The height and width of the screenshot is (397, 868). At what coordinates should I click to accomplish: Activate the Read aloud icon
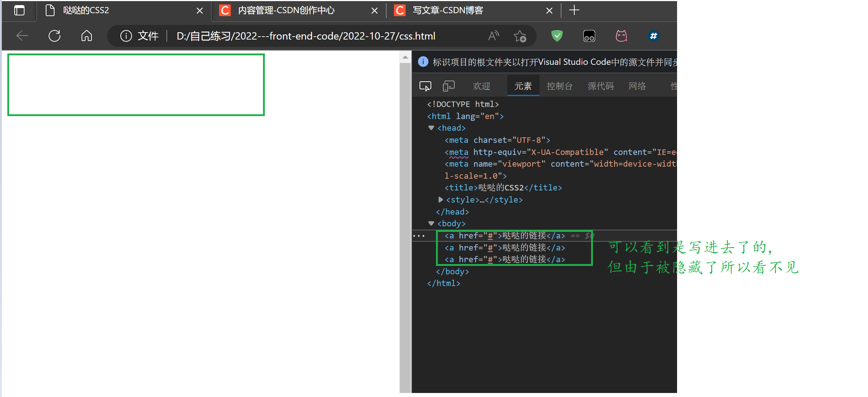tap(493, 36)
